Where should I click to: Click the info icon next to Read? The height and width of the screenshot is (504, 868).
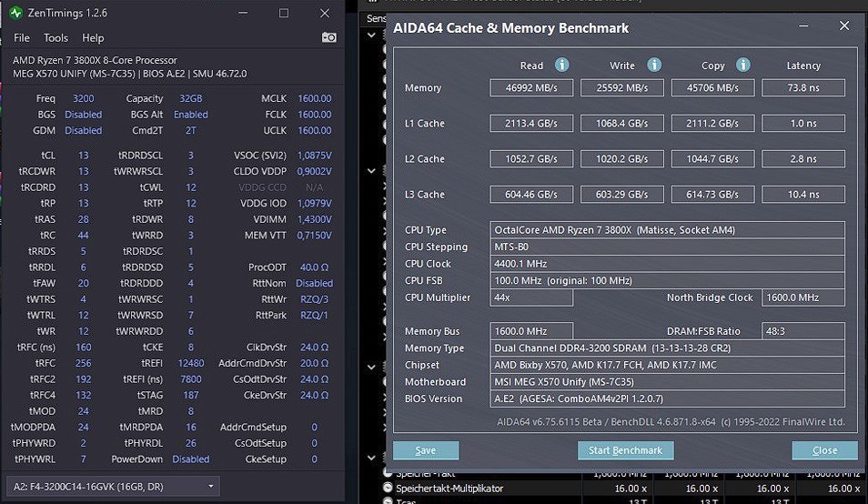(561, 65)
